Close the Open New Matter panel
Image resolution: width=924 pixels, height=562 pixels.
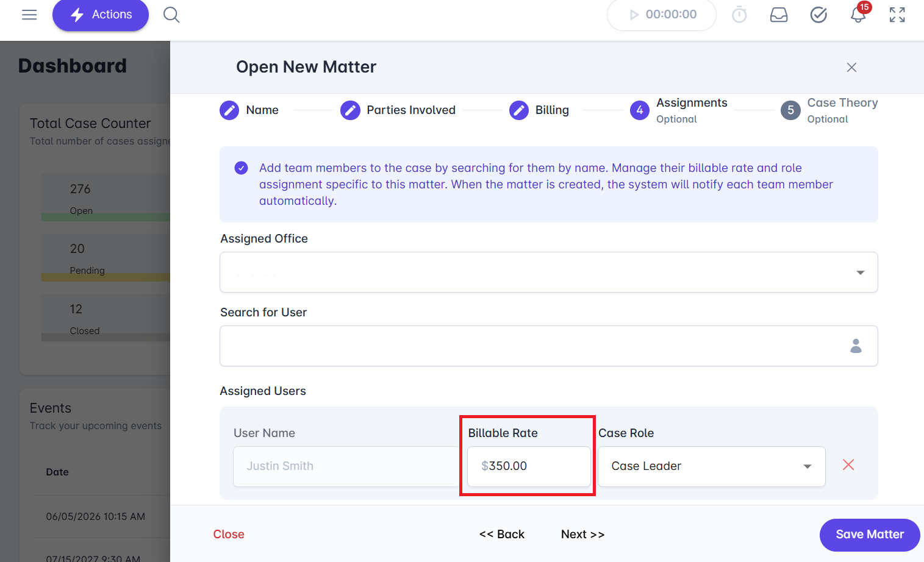click(851, 68)
